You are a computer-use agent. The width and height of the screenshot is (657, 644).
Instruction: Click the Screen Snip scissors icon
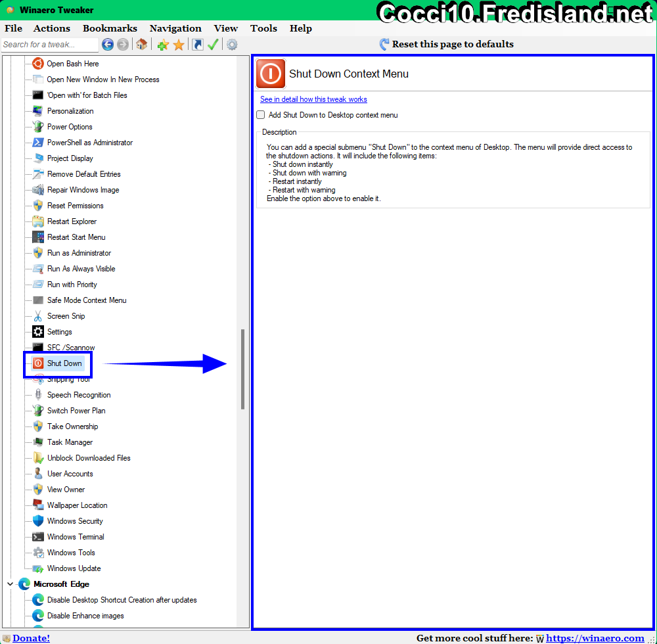[37, 316]
